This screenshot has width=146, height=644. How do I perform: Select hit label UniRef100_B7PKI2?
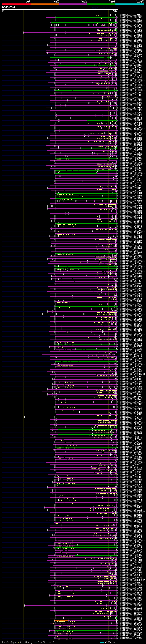click(x=131, y=42)
